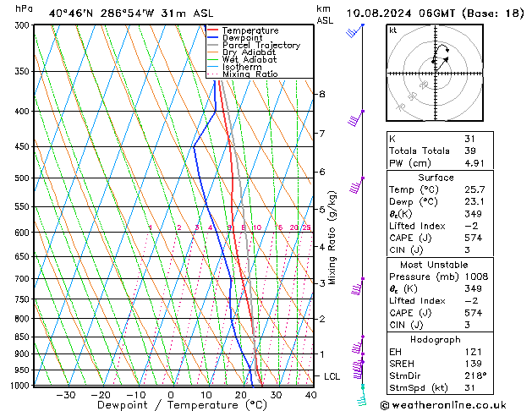This screenshot has height=411, width=532.
Task: Select the "Wet Adiabat" legend entry
Action: coord(250,59)
